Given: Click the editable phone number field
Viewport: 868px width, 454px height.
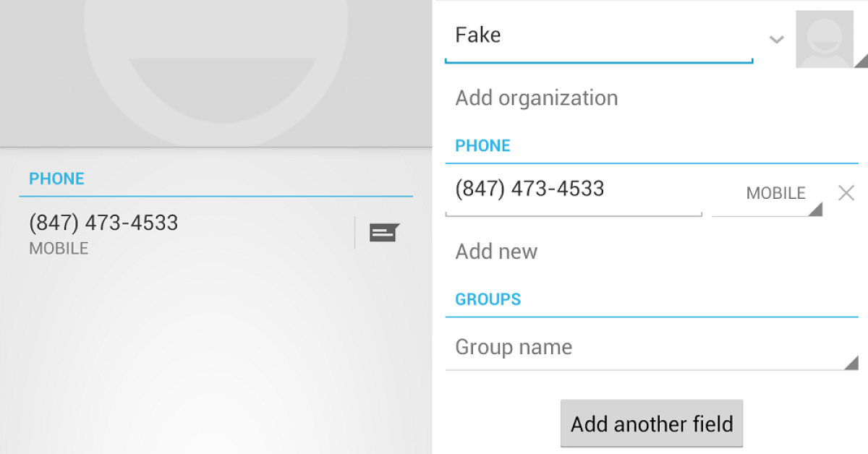Looking at the screenshot, I should coord(573,189).
